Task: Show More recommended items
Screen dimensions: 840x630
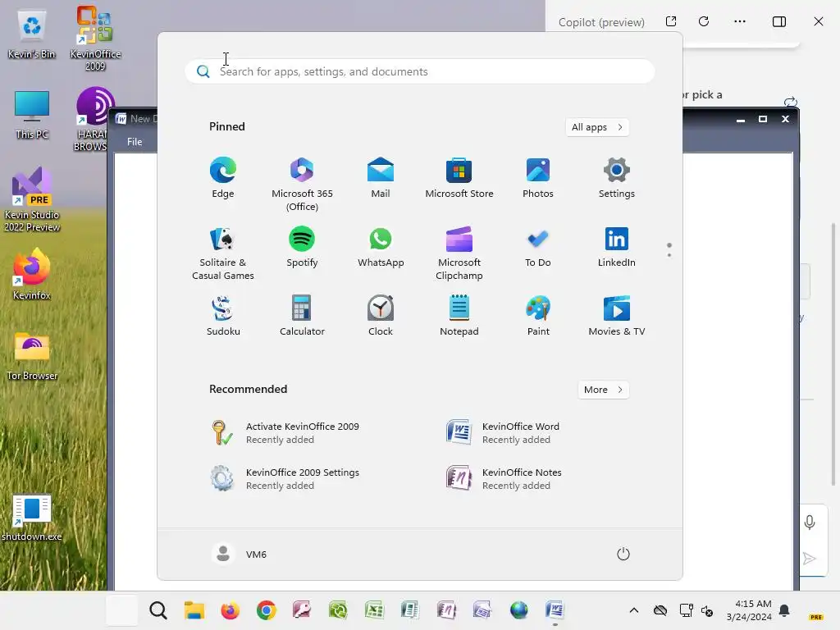Action: (x=603, y=390)
